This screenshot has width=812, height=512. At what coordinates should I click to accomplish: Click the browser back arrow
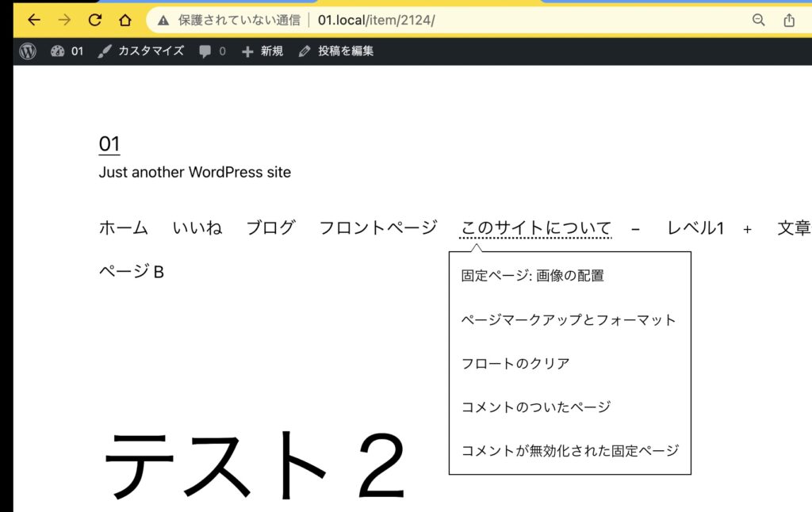click(x=34, y=21)
